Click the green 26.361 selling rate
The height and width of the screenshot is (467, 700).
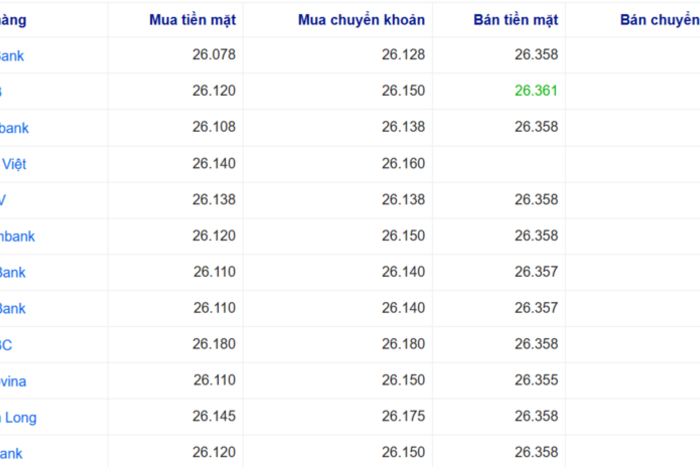pos(536,91)
